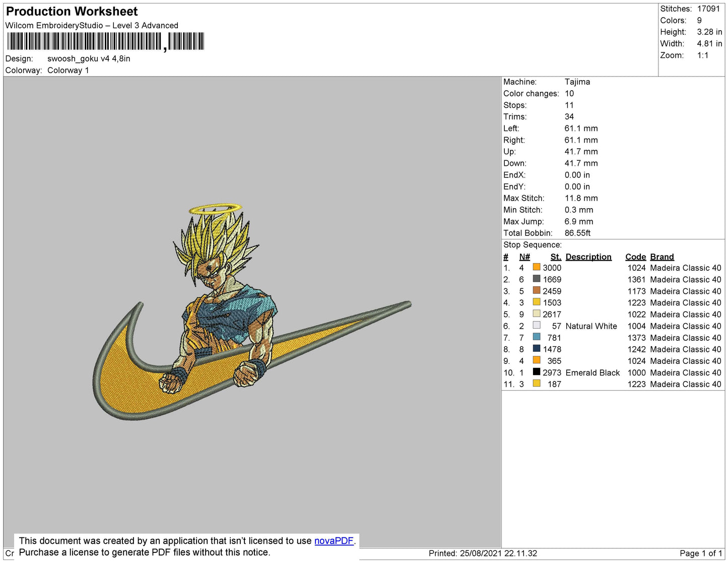
Task: Click the gray swatch for stop 2
Action: coord(537,279)
